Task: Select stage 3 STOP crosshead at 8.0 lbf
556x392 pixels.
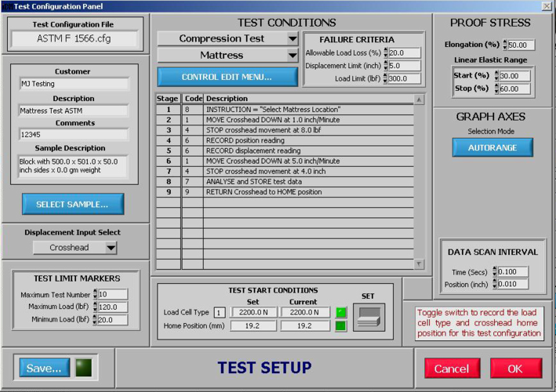Action: [285, 130]
